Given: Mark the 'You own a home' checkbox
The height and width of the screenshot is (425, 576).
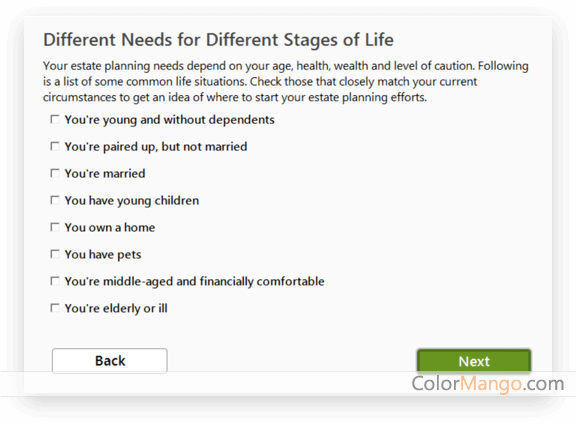Looking at the screenshot, I should (x=55, y=227).
